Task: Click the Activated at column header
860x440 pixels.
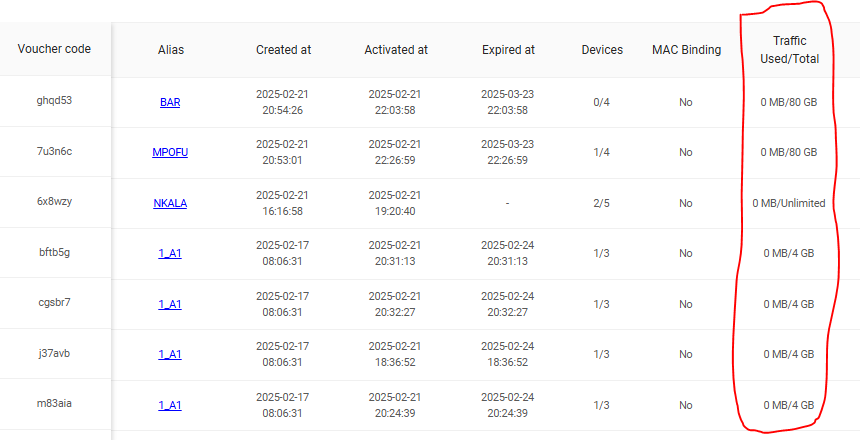Action: 396,50
